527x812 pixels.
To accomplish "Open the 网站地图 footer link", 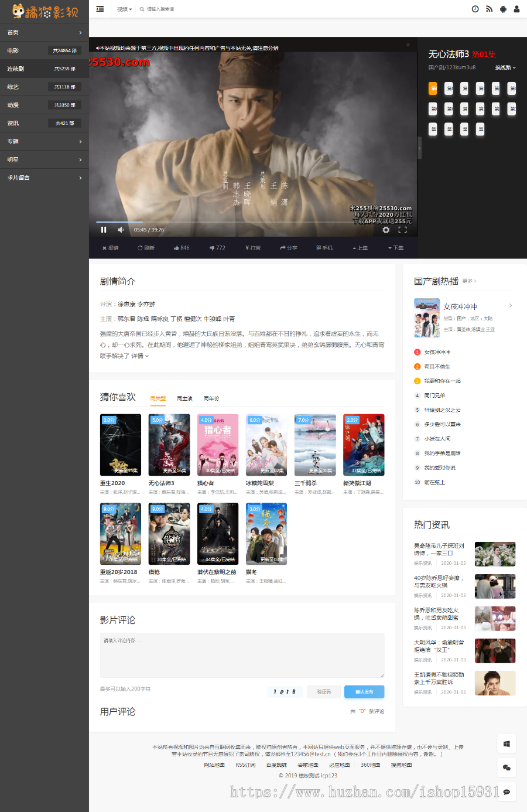I will pos(214,765).
